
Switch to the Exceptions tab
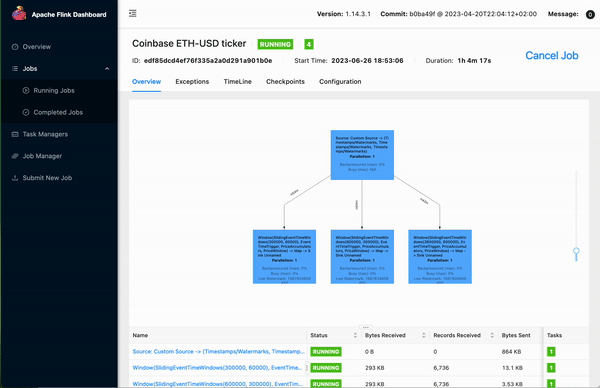(192, 82)
